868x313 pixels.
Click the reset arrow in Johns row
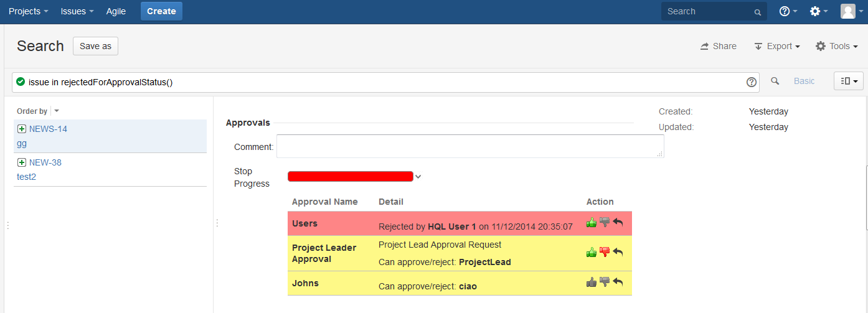(618, 283)
